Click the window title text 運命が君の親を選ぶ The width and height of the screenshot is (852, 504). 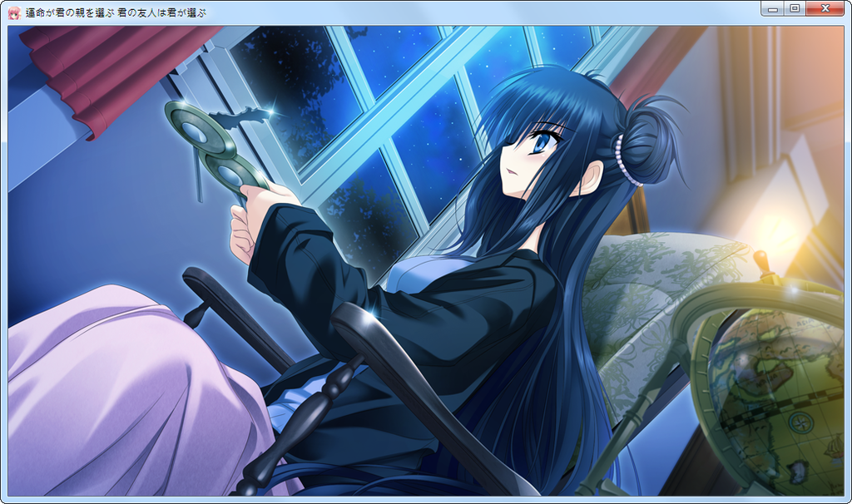[x=70, y=12]
